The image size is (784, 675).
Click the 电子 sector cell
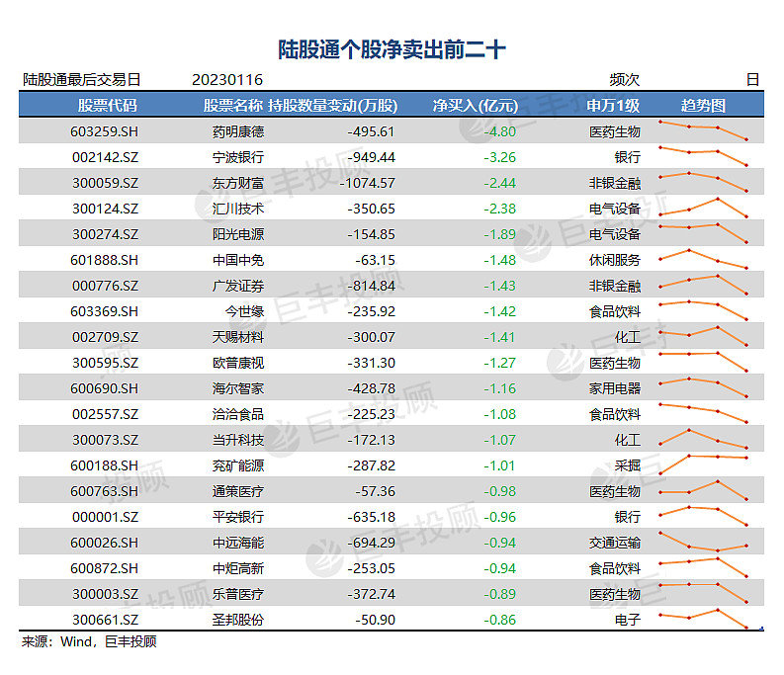click(x=628, y=620)
